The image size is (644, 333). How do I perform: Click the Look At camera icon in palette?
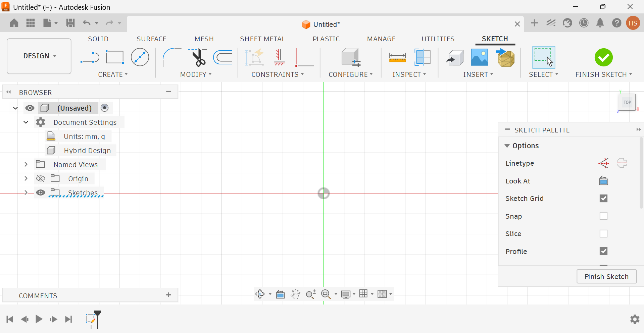tap(603, 181)
